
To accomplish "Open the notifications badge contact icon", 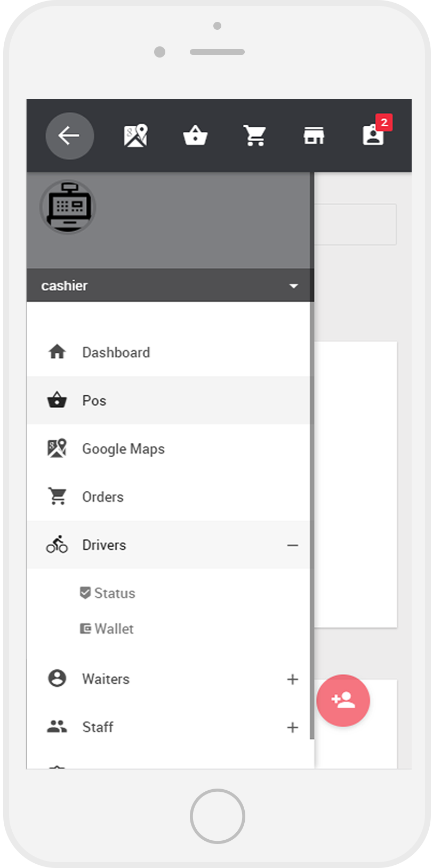I will (374, 135).
